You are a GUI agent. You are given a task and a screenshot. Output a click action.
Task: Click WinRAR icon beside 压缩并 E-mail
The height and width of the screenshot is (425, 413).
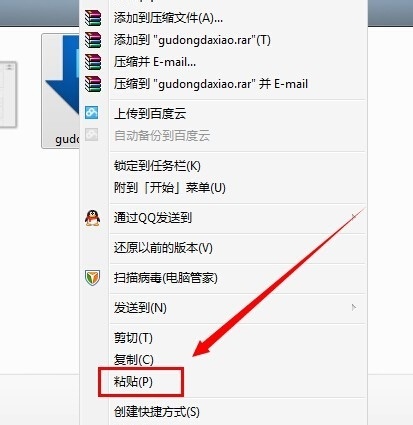[93, 62]
